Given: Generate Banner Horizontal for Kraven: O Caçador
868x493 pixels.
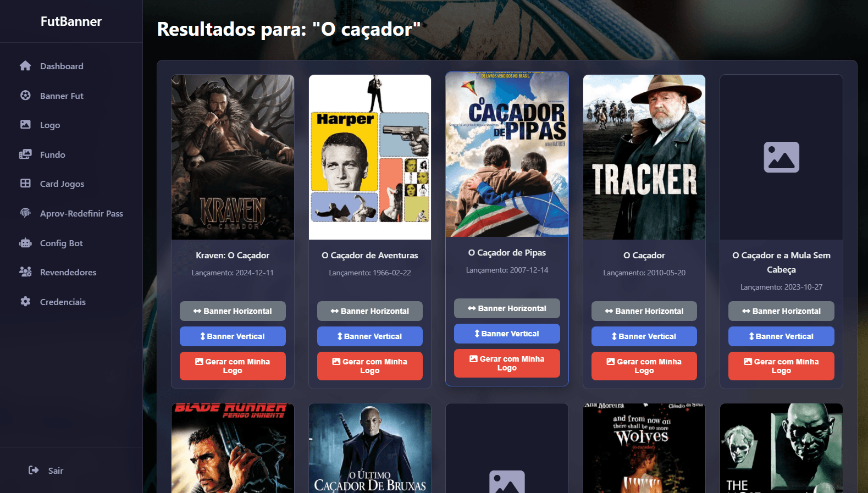Looking at the screenshot, I should pos(233,311).
